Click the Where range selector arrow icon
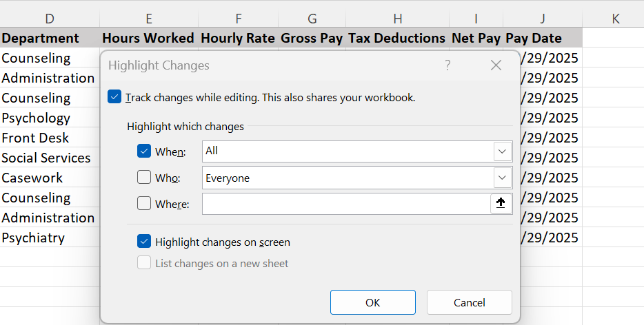Image resolution: width=644 pixels, height=325 pixels. pyautogui.click(x=501, y=203)
